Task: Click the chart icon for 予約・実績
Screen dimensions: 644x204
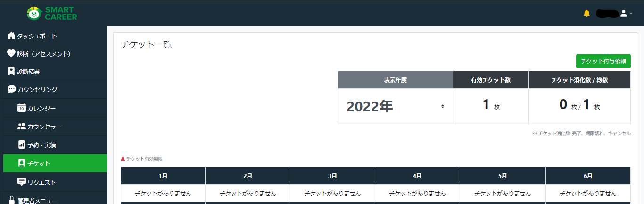Action: pyautogui.click(x=21, y=144)
